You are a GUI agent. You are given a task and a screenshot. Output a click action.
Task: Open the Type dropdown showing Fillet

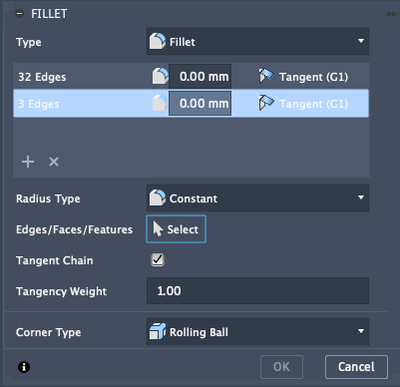(x=258, y=42)
